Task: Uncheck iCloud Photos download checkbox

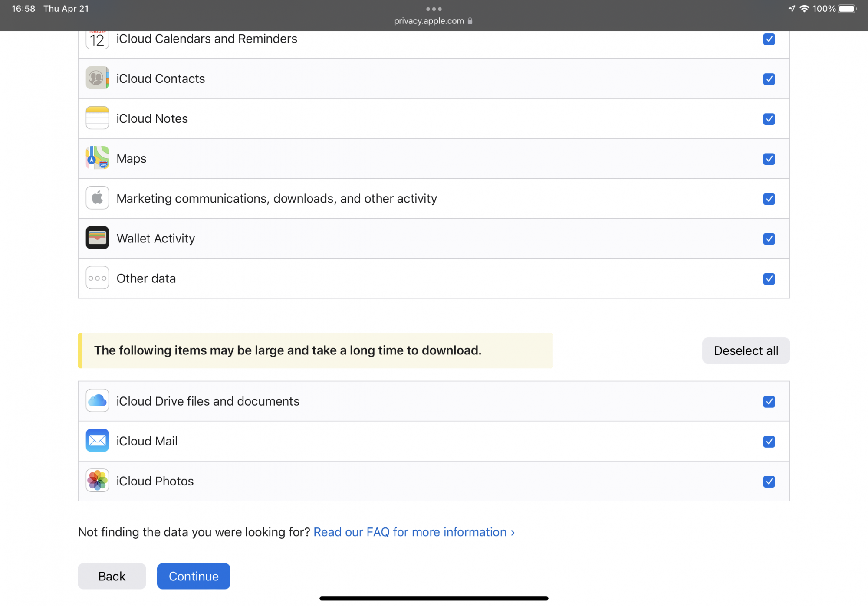Action: pos(769,482)
